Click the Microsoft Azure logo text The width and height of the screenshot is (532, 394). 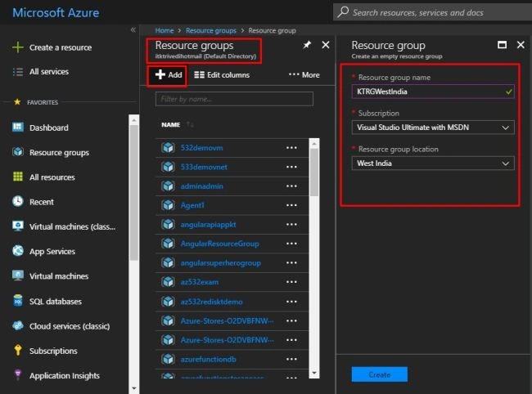56,12
